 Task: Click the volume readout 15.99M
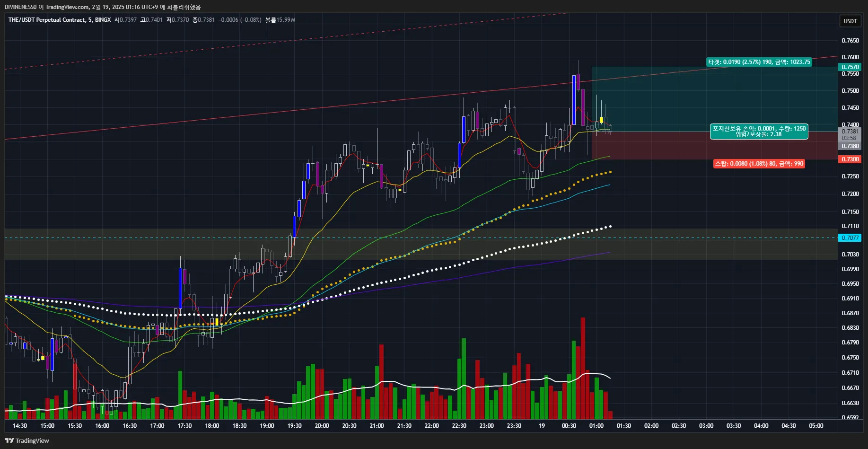pos(286,20)
